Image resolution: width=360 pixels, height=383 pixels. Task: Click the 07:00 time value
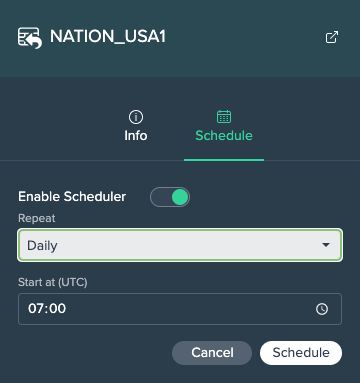[47, 309]
